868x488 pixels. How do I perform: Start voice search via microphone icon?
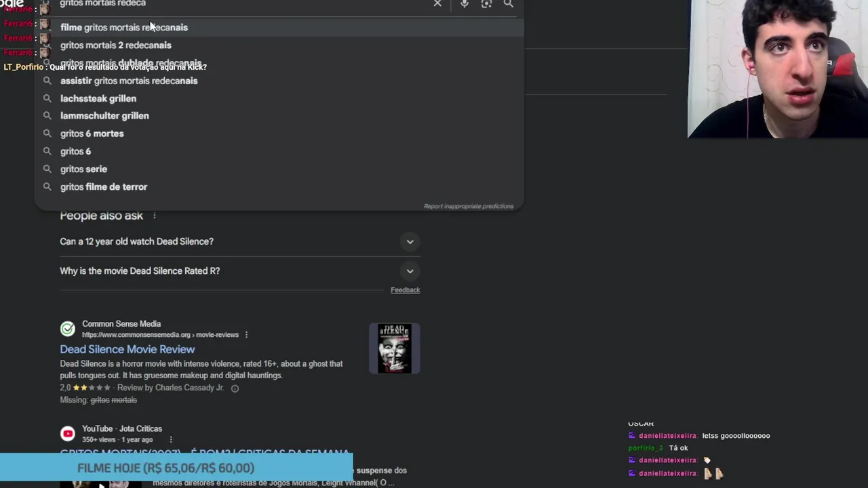click(x=464, y=3)
